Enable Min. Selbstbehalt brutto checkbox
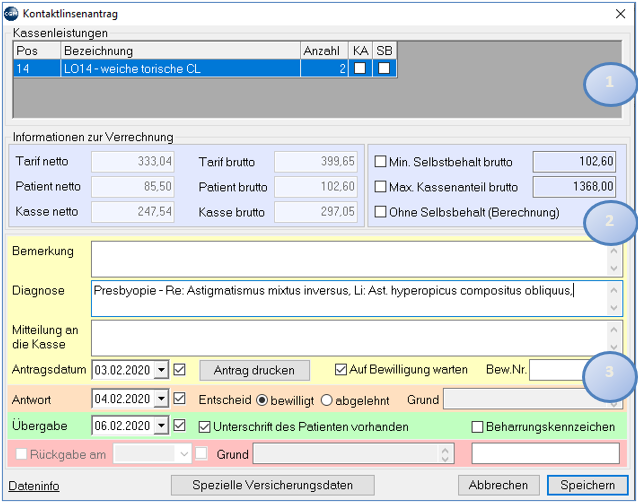 pos(380,162)
